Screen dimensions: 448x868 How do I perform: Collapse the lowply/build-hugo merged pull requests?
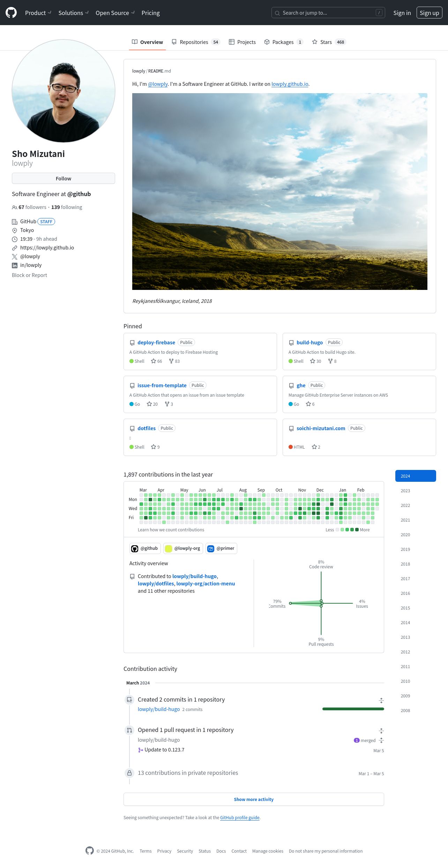tap(381, 740)
